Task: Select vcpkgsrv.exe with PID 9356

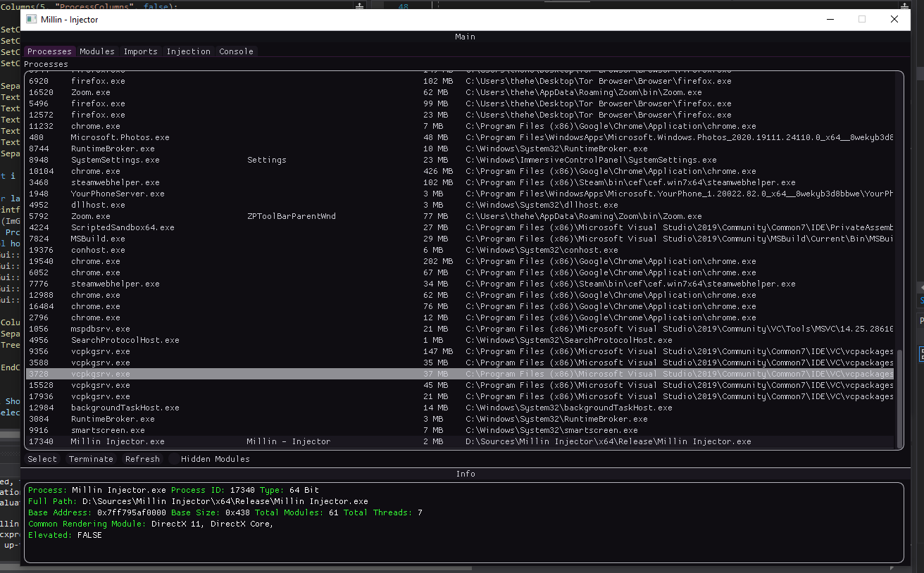Action: coord(461,351)
